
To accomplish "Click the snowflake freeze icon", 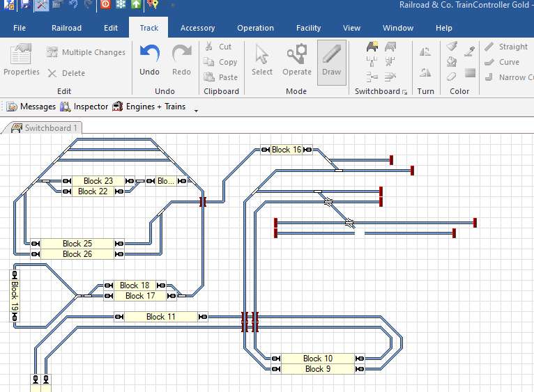I will tap(121, 4).
